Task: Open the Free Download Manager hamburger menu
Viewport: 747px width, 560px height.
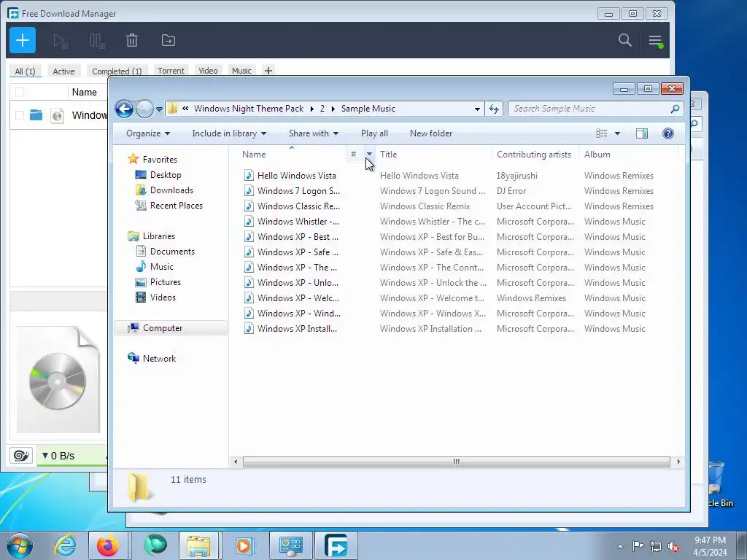Action: click(x=656, y=41)
